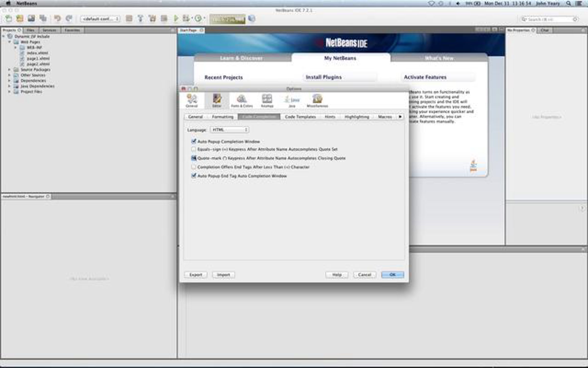Enable Completion Offers End Tags checkbox

pos(194,167)
